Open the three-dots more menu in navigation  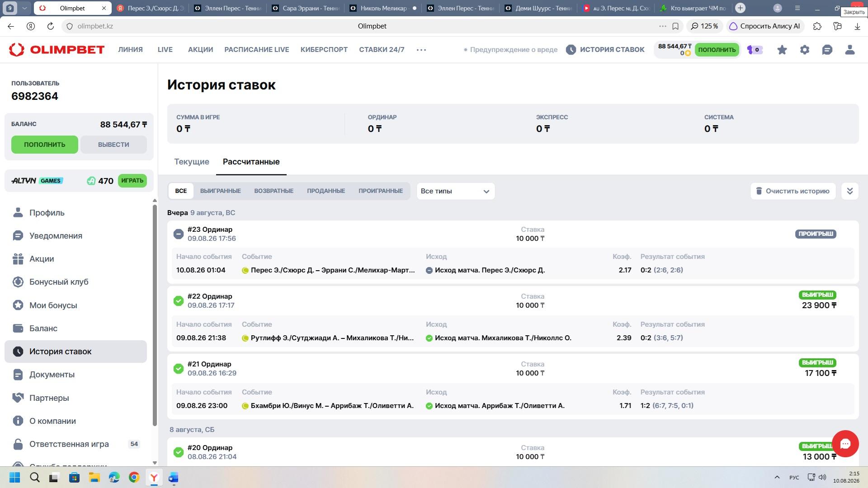point(421,50)
